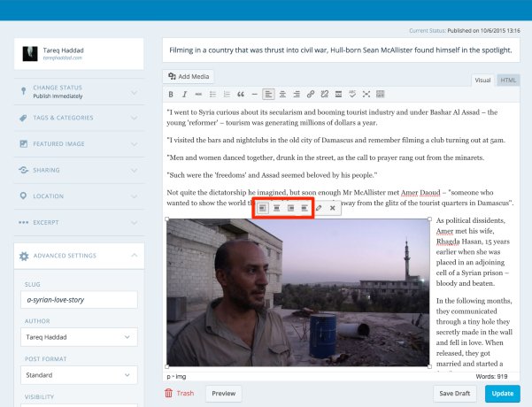Align the image left
This screenshot has width=532, height=407.
coord(263,208)
